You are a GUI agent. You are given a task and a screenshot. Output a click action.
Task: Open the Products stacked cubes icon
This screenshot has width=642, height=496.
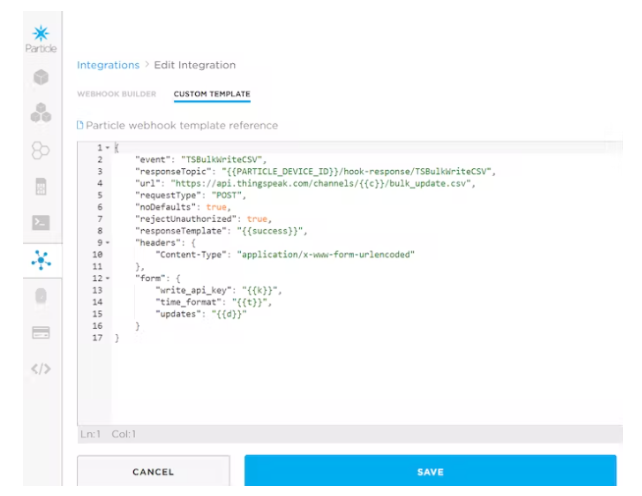tap(41, 113)
